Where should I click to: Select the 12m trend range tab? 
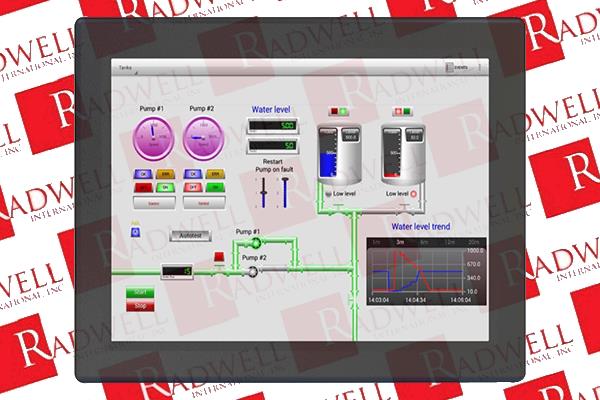tap(449, 242)
